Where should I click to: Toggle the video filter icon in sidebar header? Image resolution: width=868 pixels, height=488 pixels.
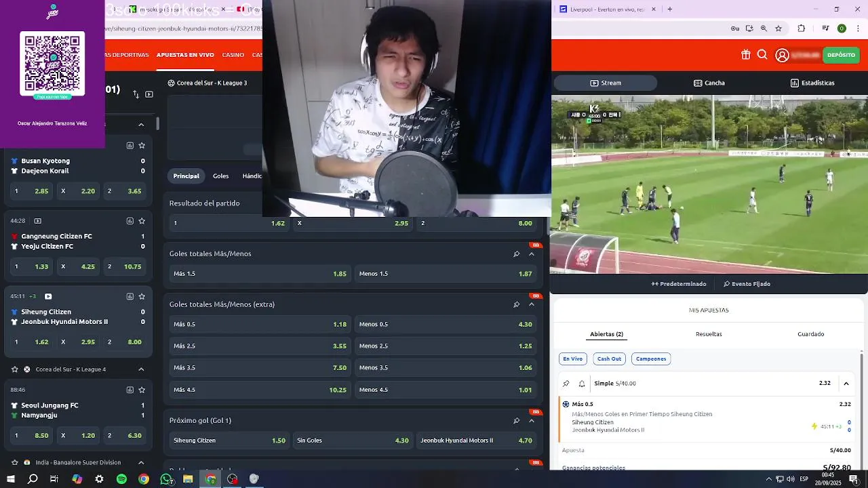(149, 94)
